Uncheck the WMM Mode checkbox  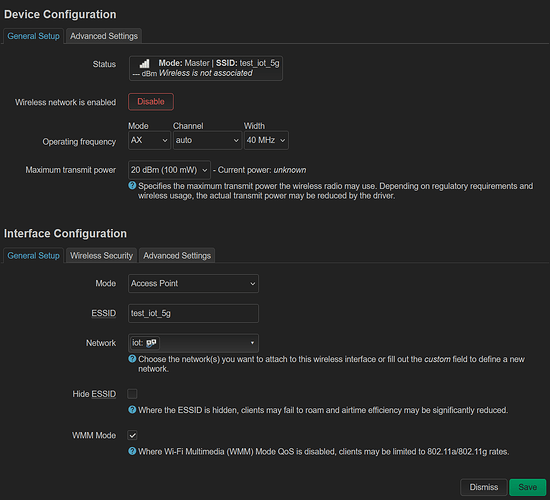132,435
